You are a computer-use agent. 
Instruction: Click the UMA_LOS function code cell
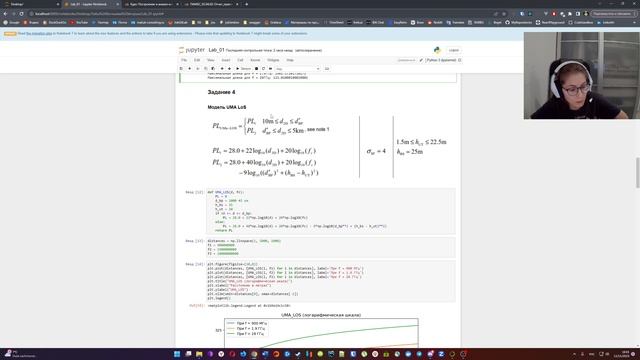point(331,211)
